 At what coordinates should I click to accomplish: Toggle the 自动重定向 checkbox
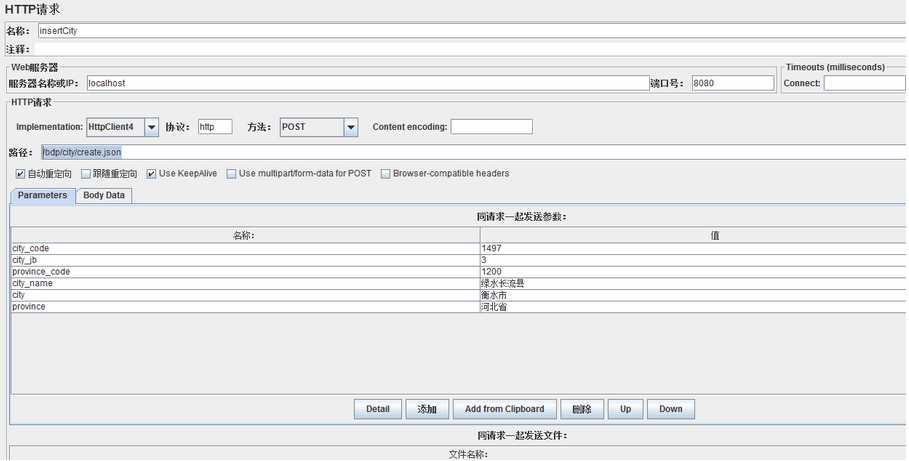(21, 174)
